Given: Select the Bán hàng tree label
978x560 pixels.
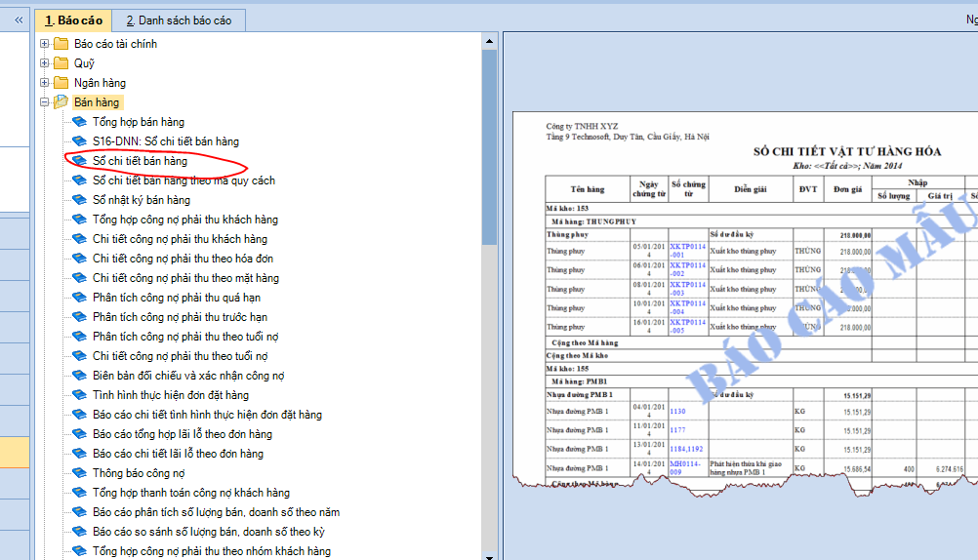Looking at the screenshot, I should pyautogui.click(x=97, y=102).
